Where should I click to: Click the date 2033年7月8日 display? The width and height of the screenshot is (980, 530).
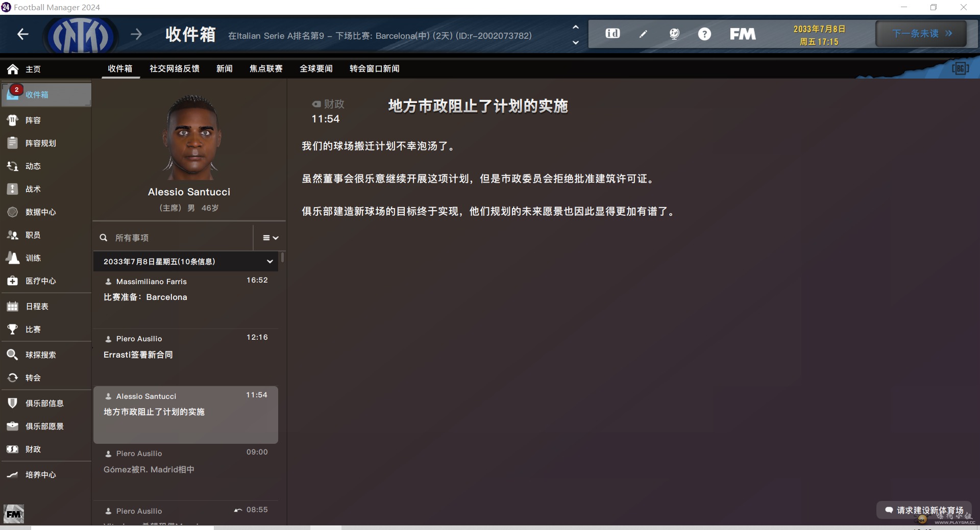(x=819, y=30)
